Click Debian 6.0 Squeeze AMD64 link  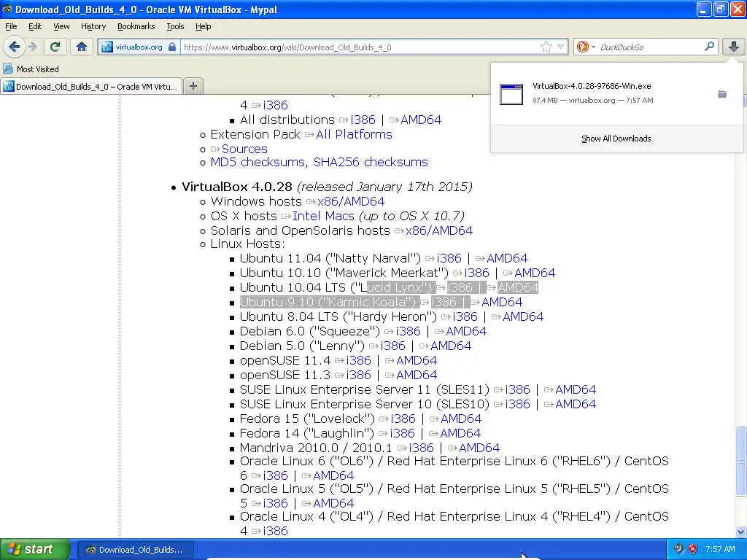point(466,331)
